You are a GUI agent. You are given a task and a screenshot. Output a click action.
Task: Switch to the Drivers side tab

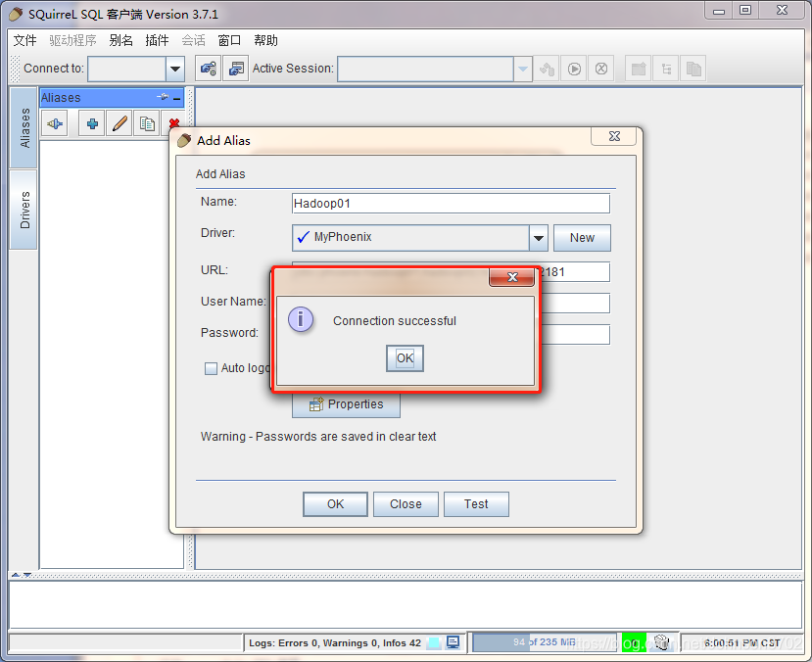pos(24,210)
